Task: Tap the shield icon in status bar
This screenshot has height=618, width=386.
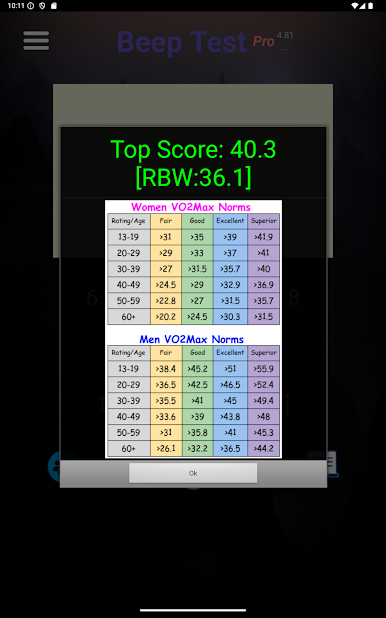Action: coord(42,6)
